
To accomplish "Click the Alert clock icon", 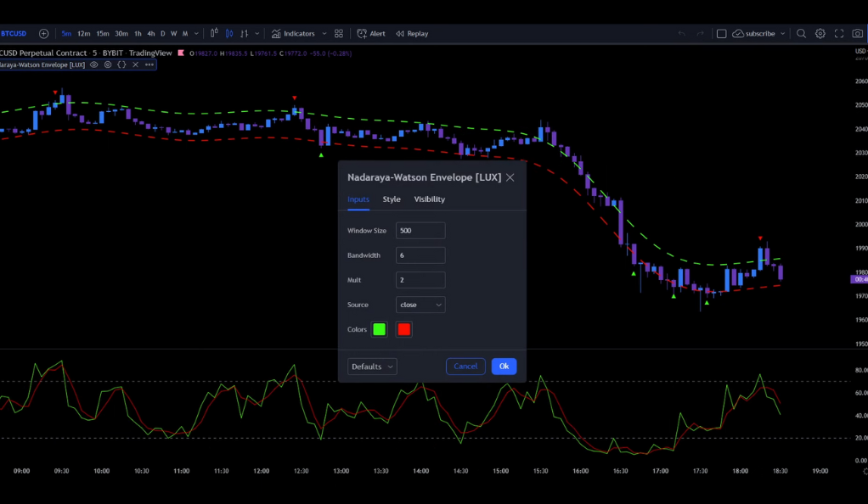I will pyautogui.click(x=363, y=34).
